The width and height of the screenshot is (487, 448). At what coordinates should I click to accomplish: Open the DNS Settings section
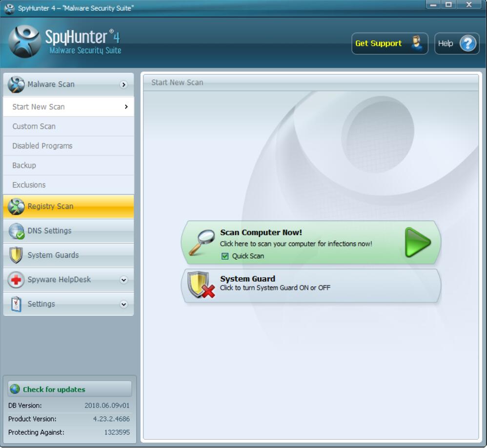(69, 231)
